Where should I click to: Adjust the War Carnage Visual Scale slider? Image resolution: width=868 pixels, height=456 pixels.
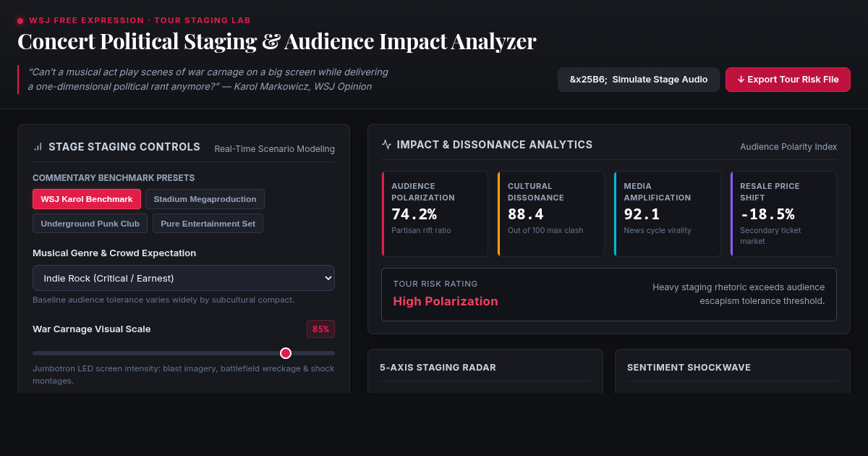(184, 353)
